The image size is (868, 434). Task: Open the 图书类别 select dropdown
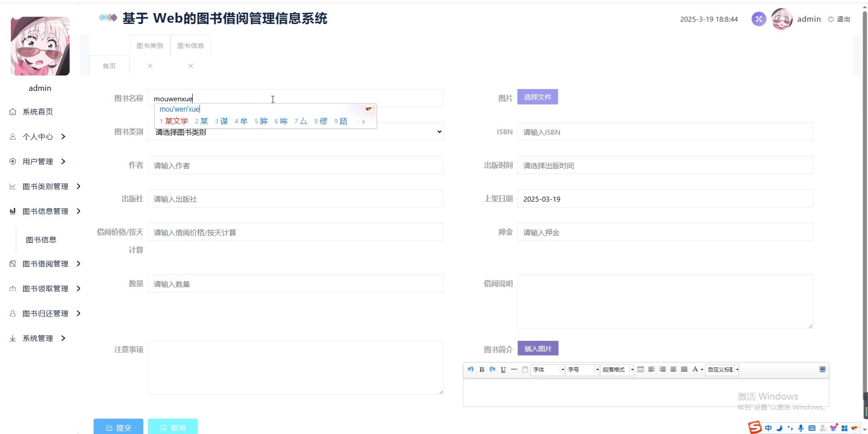coord(296,132)
